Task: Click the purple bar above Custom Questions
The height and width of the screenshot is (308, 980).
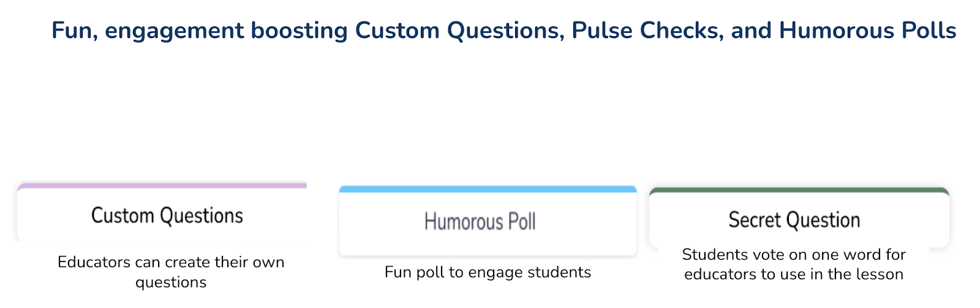Action: pos(162,185)
